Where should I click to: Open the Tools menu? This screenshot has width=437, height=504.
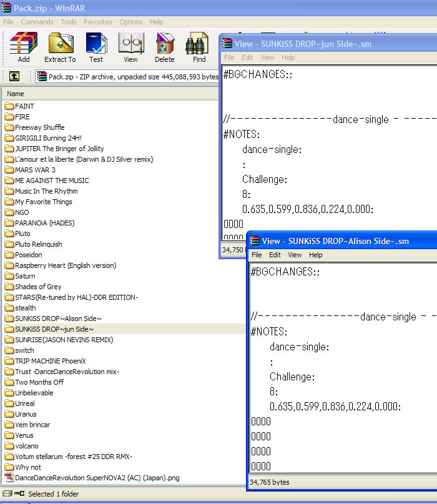(69, 22)
